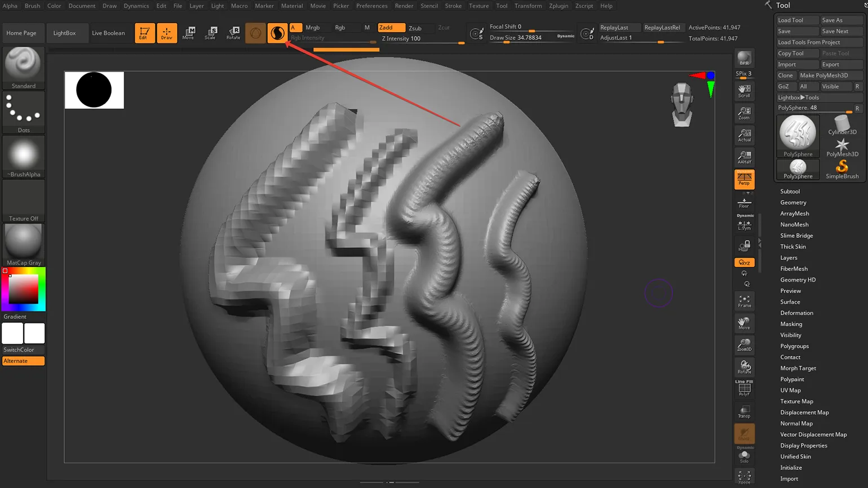Open the Zplugin menu
Image resolution: width=868 pixels, height=488 pixels.
(x=558, y=6)
